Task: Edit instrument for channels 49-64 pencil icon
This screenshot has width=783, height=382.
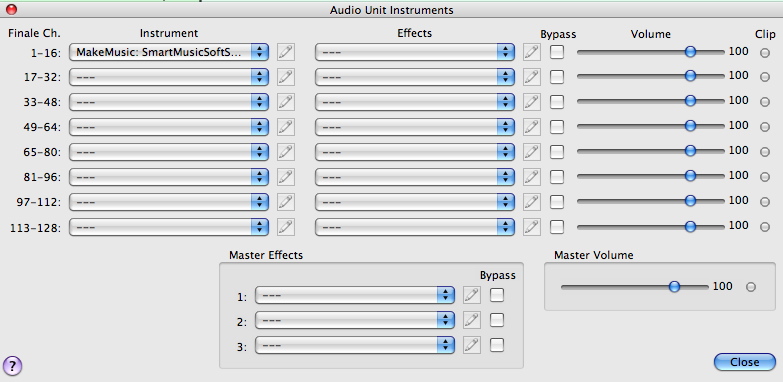Action: (x=286, y=127)
